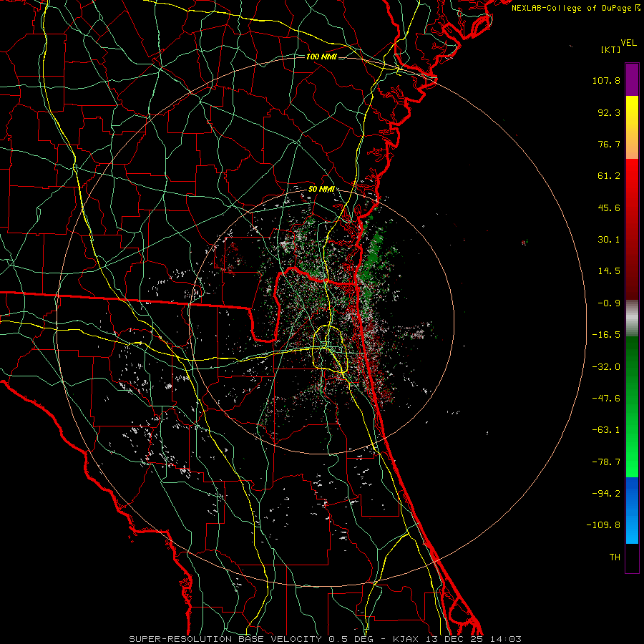
Task: Pick the purple segment of color scale
Action: [x=632, y=80]
